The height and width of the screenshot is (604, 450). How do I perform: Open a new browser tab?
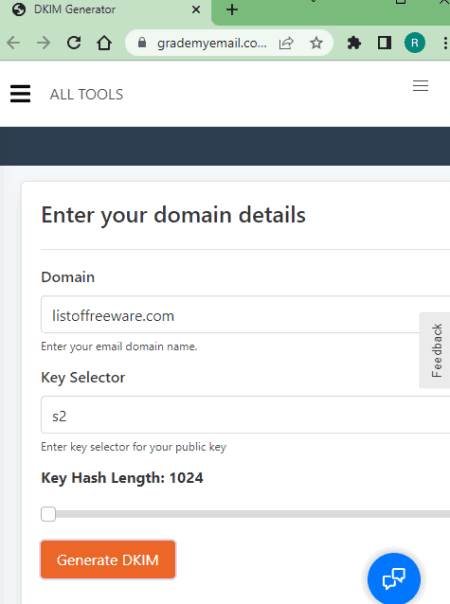[232, 10]
